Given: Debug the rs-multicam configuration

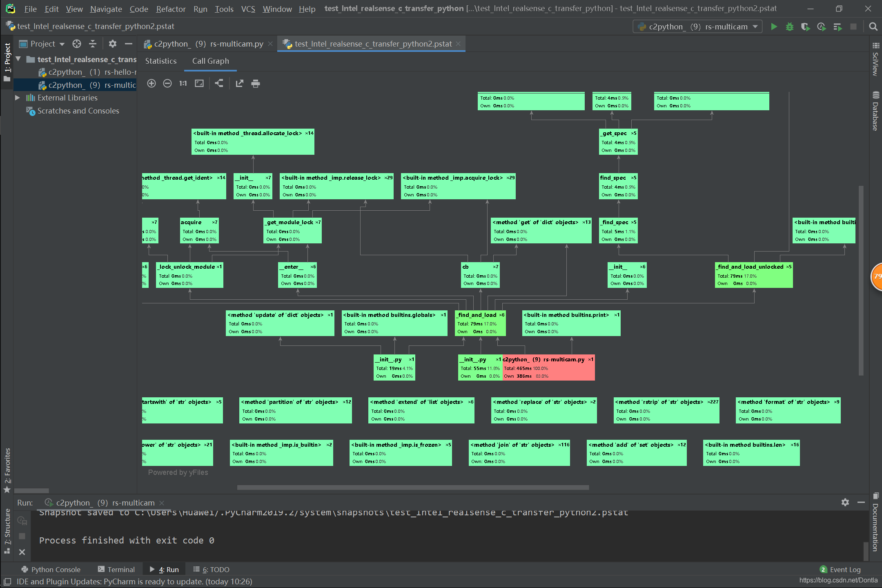Looking at the screenshot, I should click(x=789, y=26).
